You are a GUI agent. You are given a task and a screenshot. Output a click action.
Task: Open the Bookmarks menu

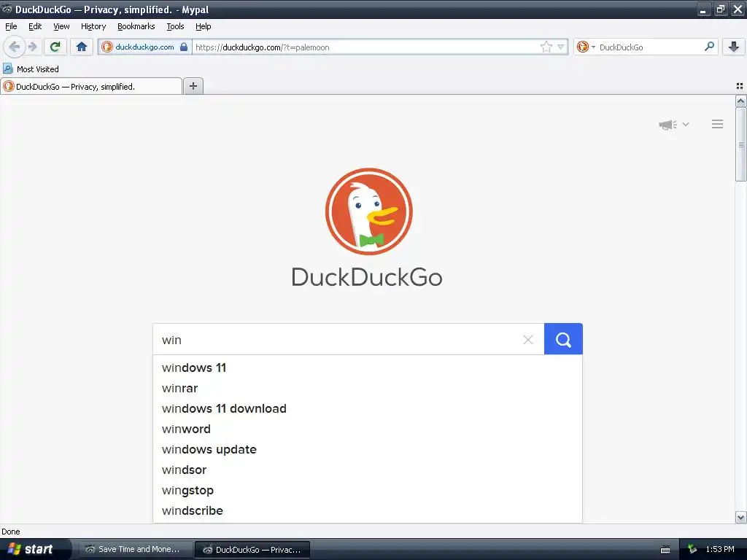pos(136,26)
